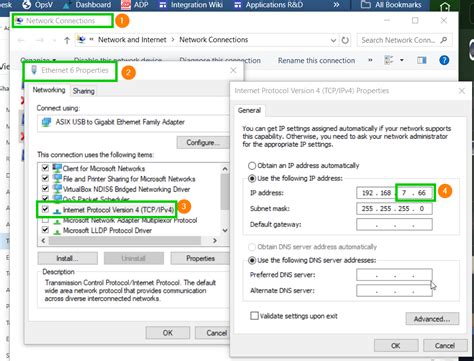The height and width of the screenshot is (361, 474).
Task: Show more bookmarks chevron
Action: [336, 5]
